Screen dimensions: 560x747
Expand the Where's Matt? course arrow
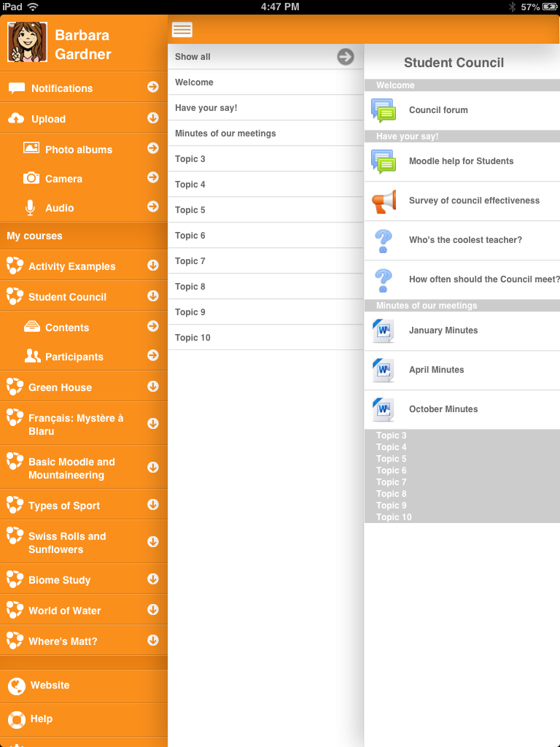pyautogui.click(x=153, y=639)
